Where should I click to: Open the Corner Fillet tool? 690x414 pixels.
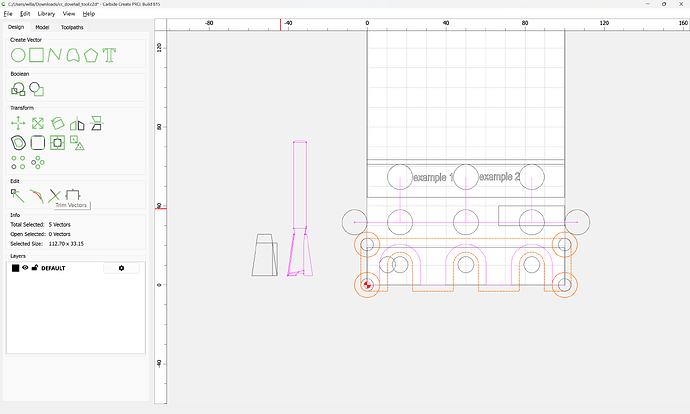point(38,143)
